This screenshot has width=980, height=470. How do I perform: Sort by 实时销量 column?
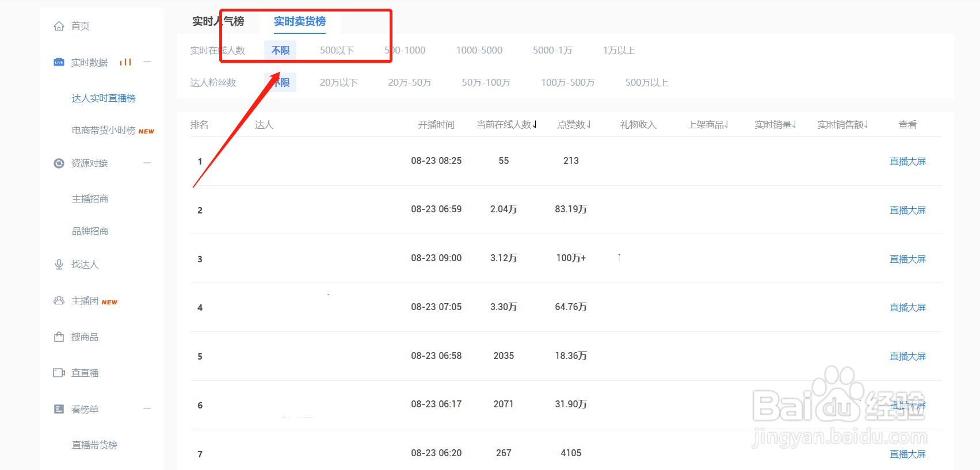click(x=775, y=125)
